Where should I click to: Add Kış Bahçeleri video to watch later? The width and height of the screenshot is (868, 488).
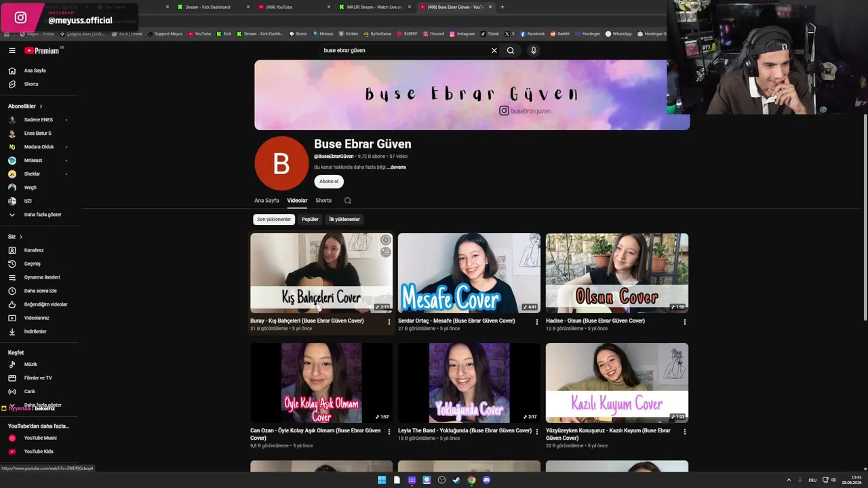pos(385,240)
